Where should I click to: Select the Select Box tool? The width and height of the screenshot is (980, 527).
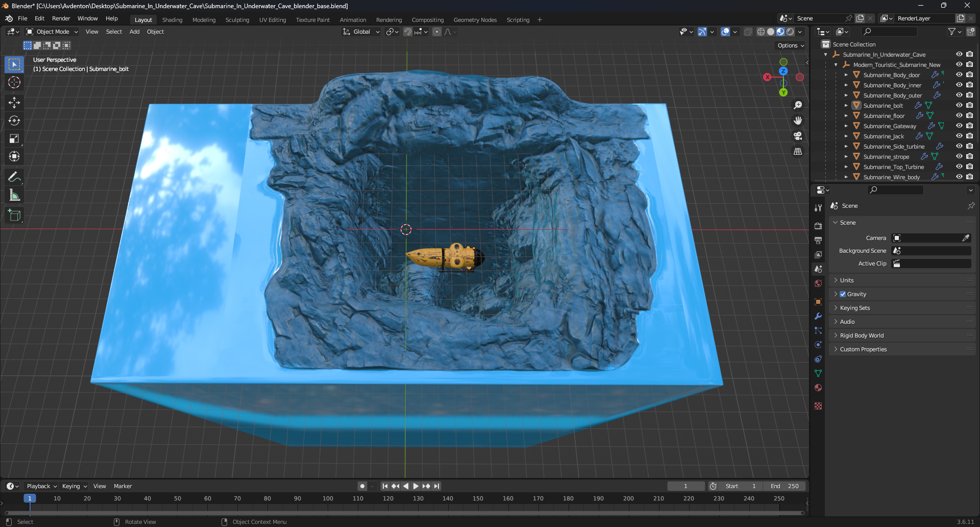coord(14,64)
